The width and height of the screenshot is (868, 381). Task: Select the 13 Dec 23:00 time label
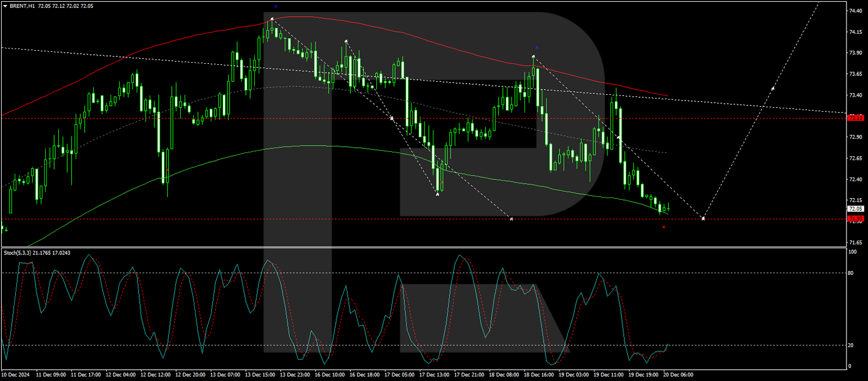pos(296,374)
